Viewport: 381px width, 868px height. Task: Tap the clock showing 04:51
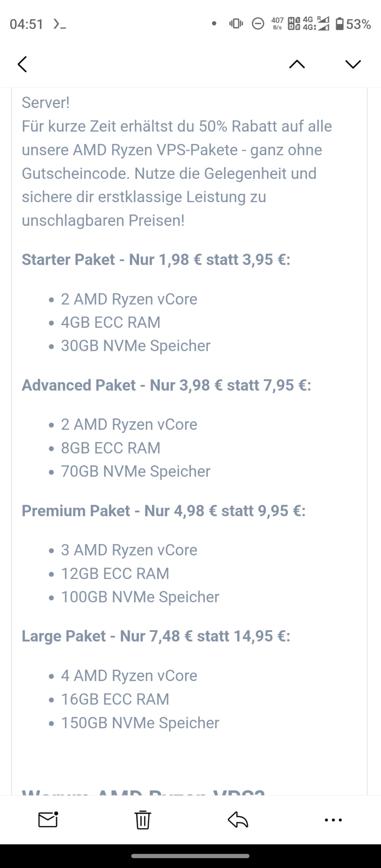(26, 24)
